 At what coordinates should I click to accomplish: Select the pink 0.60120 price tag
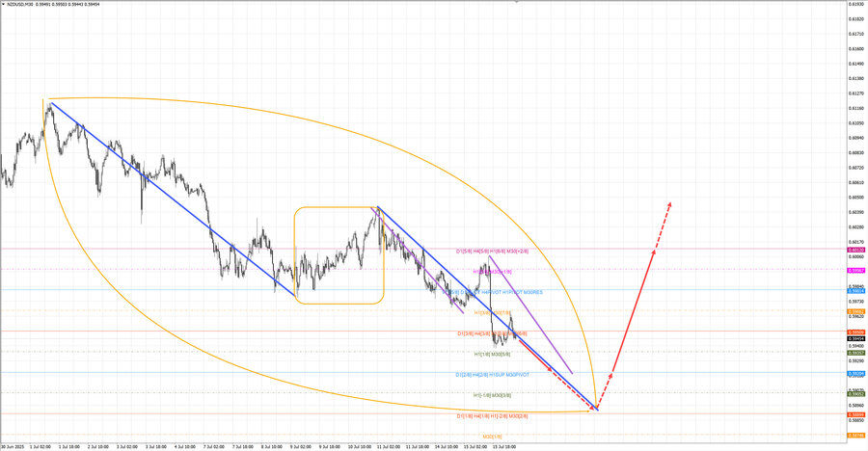click(x=855, y=250)
